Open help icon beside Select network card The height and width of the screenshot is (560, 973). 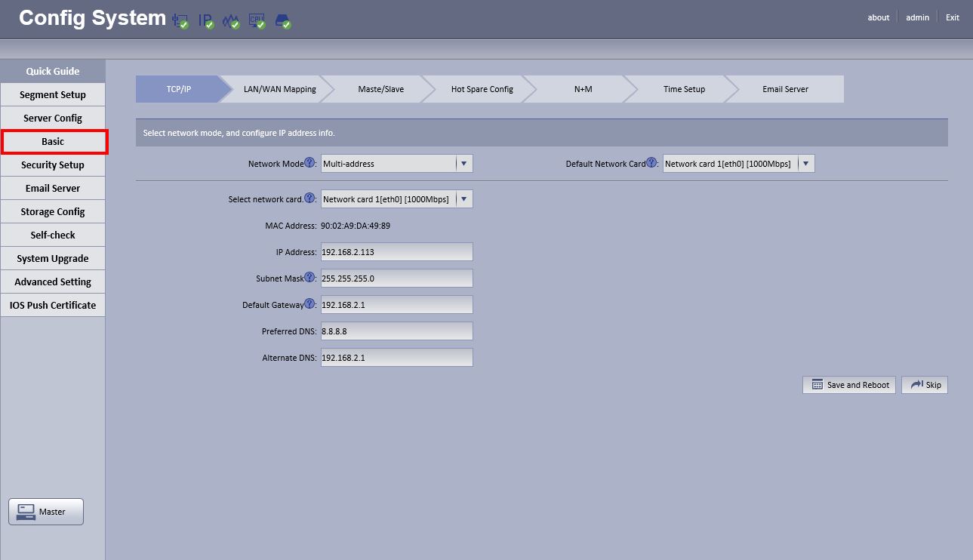click(309, 198)
